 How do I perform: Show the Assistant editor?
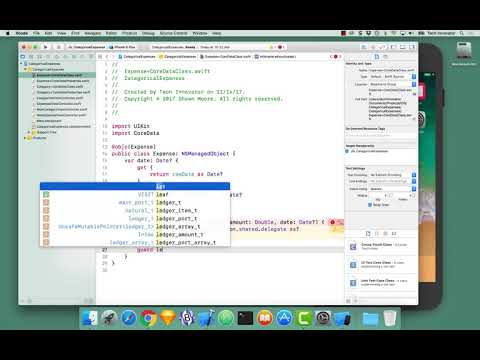point(373,47)
